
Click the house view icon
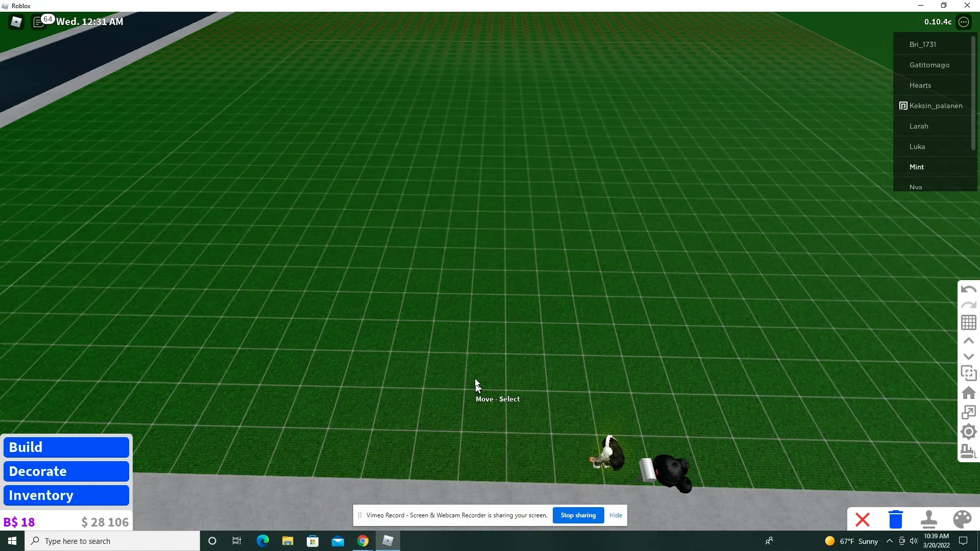(968, 393)
